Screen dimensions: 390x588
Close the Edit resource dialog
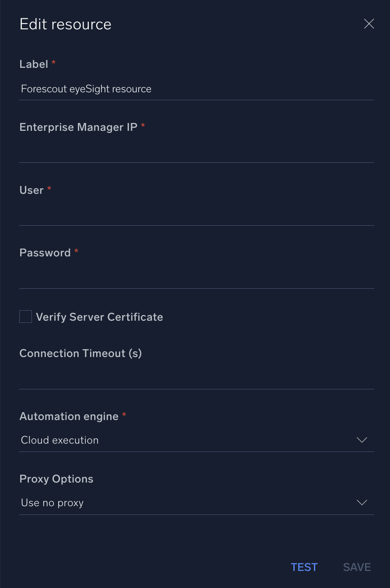tap(369, 24)
